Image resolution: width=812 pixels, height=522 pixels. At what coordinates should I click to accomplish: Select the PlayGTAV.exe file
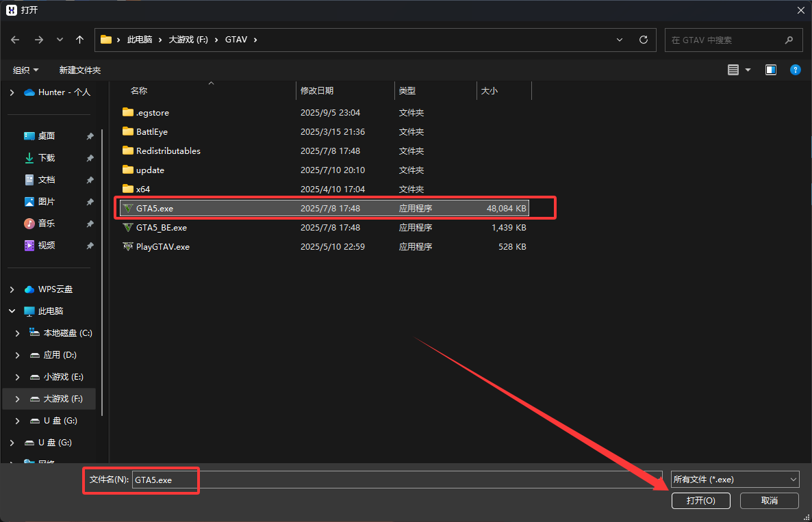pyautogui.click(x=162, y=246)
